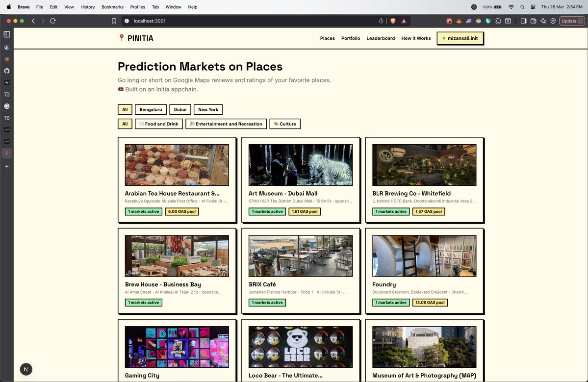This screenshot has width=588, height=382.
Task: Open the tab search icon in toolbar
Action: tap(508, 21)
